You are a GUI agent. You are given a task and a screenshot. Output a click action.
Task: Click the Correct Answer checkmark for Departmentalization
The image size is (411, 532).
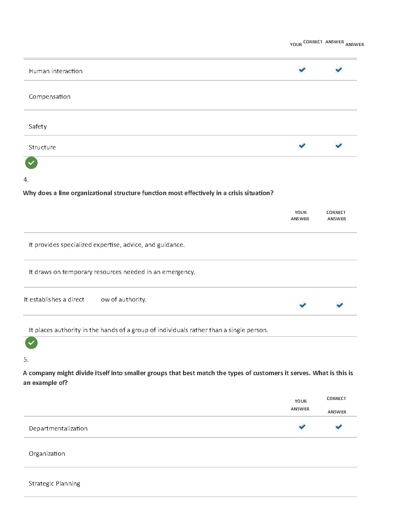point(339,427)
